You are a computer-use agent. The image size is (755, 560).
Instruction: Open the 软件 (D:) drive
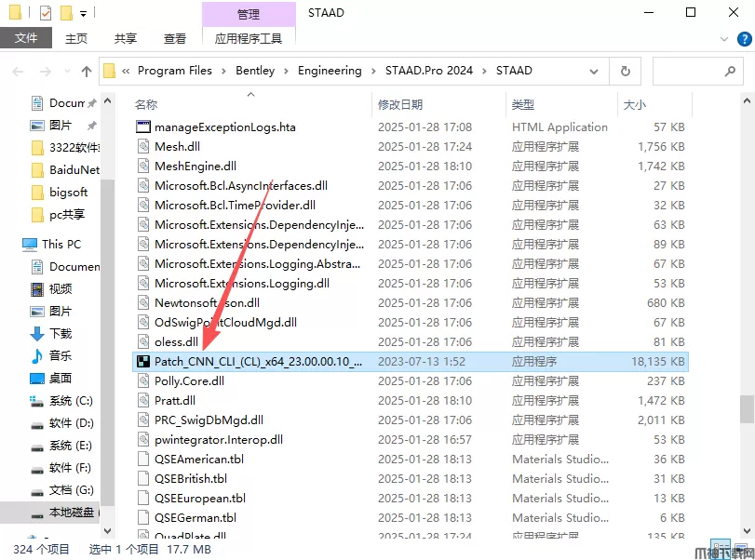72,423
